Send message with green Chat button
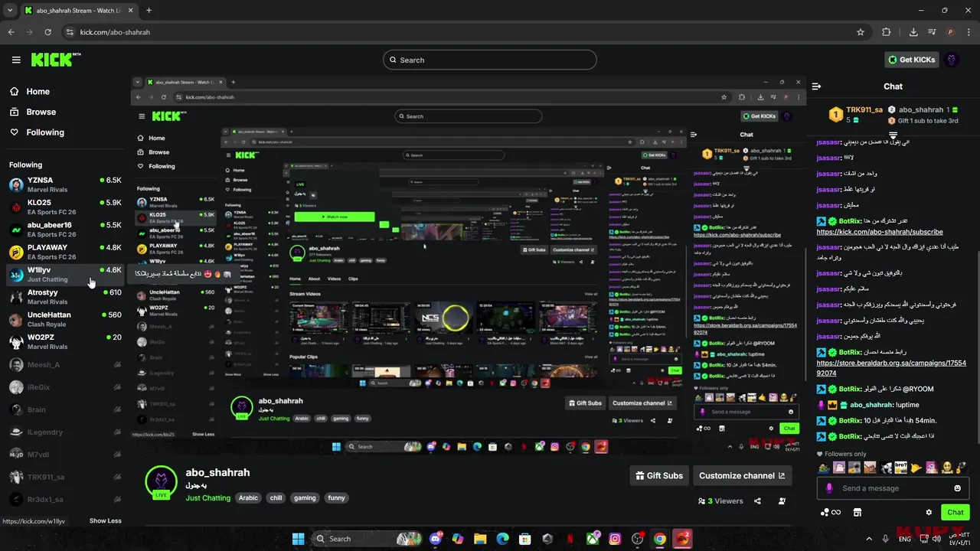The width and height of the screenshot is (980, 551). pos(955,513)
